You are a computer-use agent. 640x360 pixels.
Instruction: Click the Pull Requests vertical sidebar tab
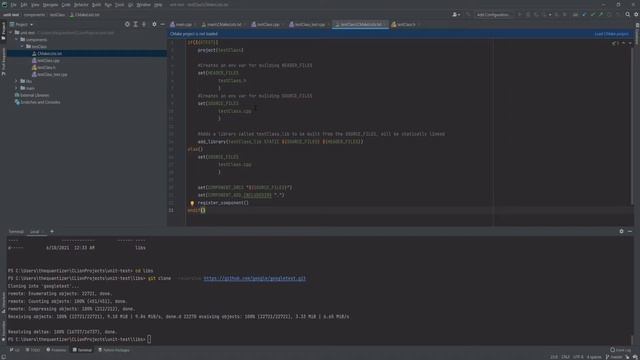pos(3,62)
